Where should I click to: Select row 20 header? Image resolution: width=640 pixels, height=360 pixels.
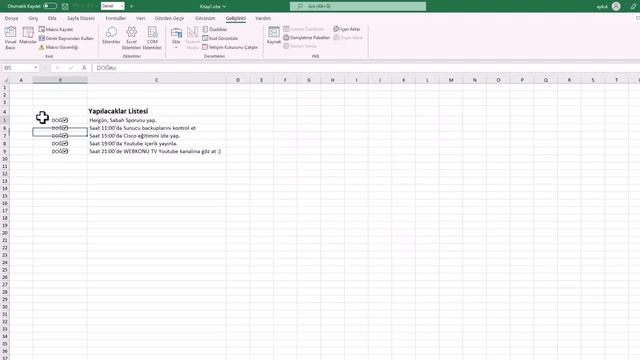point(5,233)
